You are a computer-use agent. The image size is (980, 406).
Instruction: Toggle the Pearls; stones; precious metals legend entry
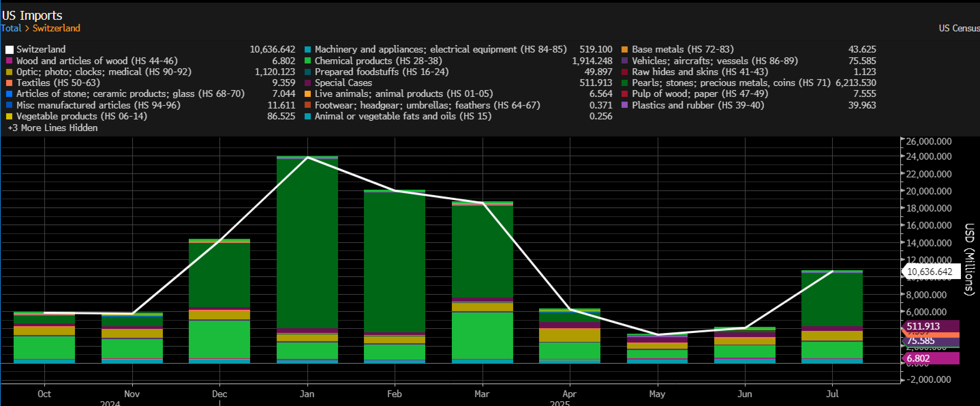coord(731,83)
